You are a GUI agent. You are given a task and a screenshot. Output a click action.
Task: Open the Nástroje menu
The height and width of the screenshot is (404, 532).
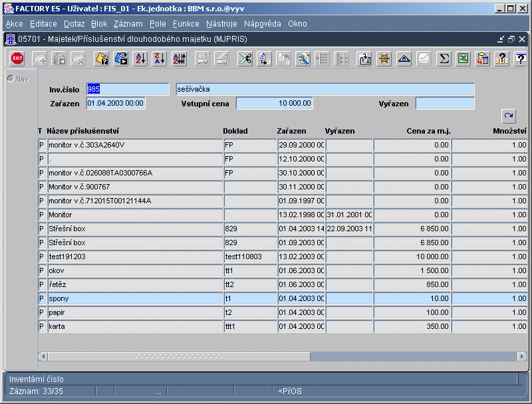click(221, 24)
